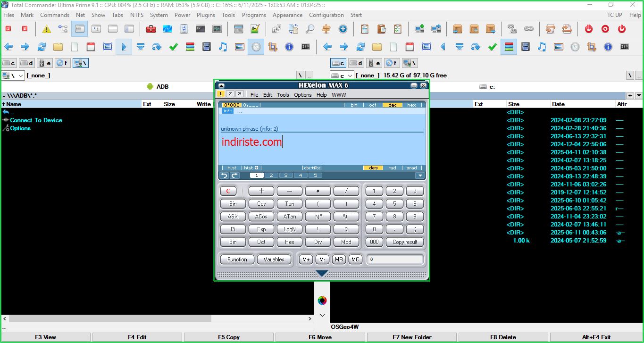
Task: Click the red target circle toolbar icon
Action: click(605, 29)
